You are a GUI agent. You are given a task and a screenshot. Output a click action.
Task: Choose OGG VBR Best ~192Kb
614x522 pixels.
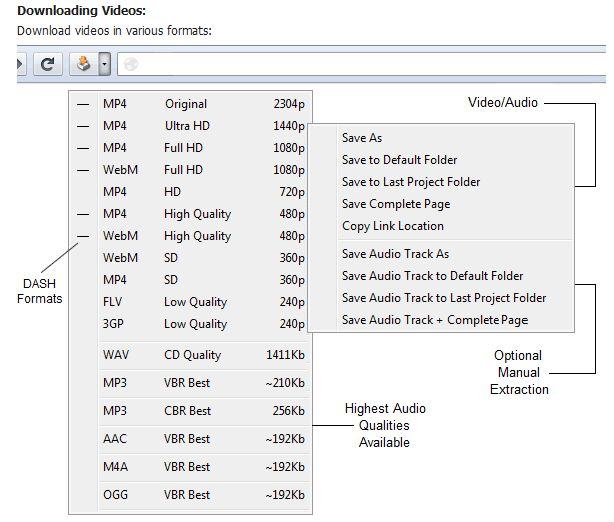point(191,495)
